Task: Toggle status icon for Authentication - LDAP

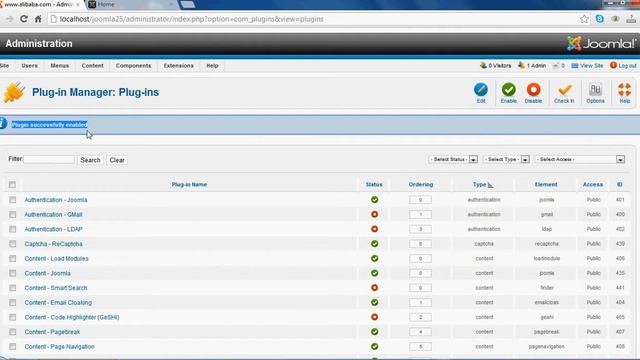Action: 374,229
